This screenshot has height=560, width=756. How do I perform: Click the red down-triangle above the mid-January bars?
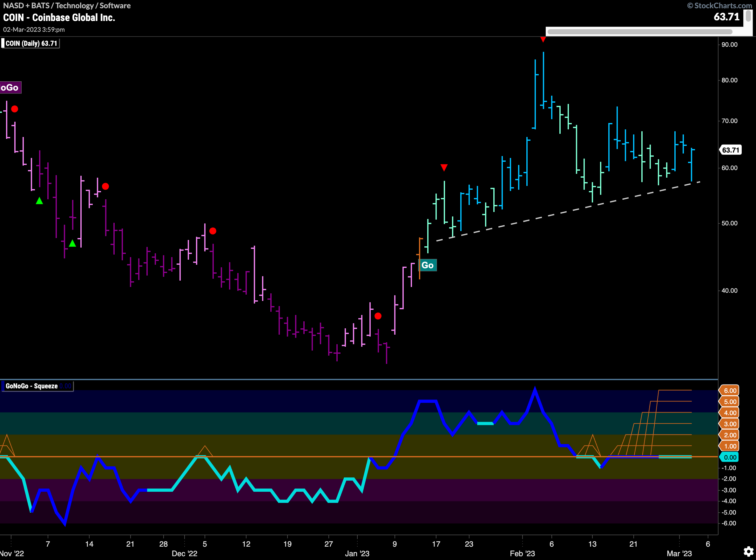(x=444, y=167)
